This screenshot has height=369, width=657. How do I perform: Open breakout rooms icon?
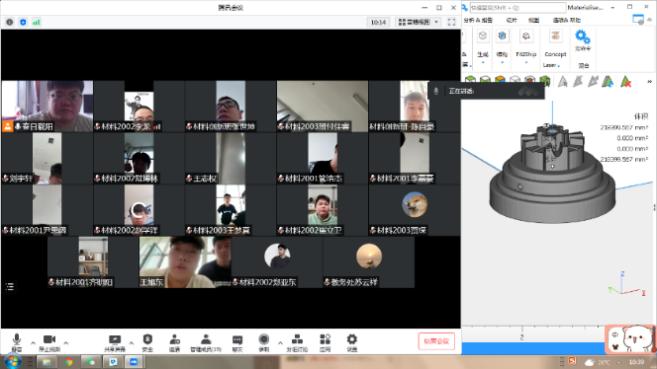pos(297,343)
